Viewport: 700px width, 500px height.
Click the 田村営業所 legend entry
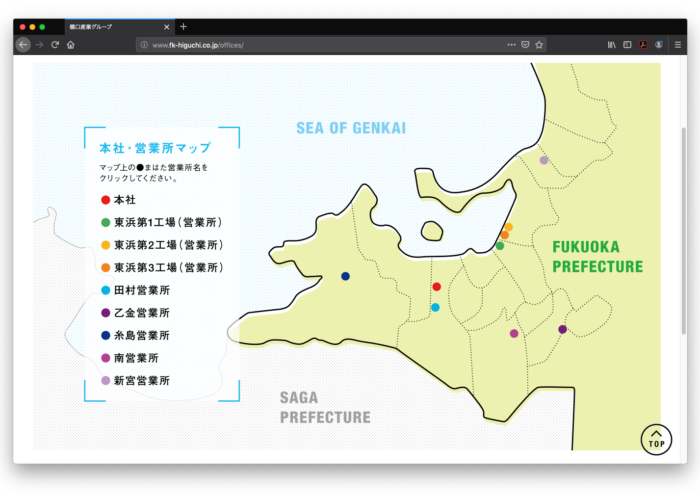[x=141, y=290]
